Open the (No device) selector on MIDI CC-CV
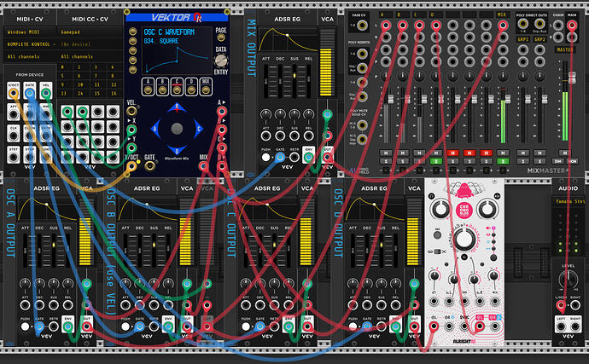Screen dimensions: 589x364 (x=90, y=44)
